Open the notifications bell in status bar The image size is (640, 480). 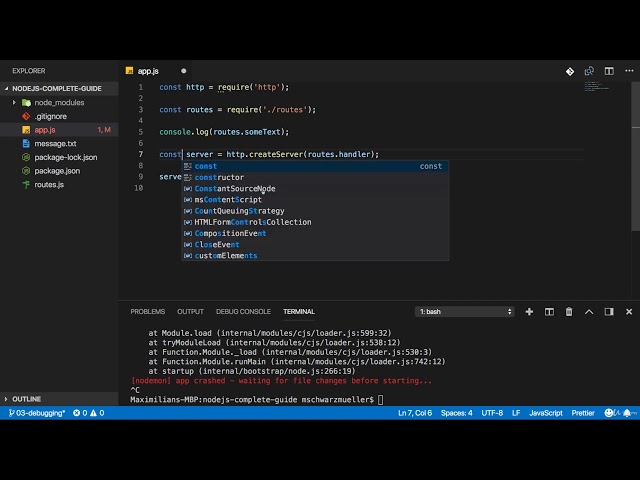click(x=627, y=413)
